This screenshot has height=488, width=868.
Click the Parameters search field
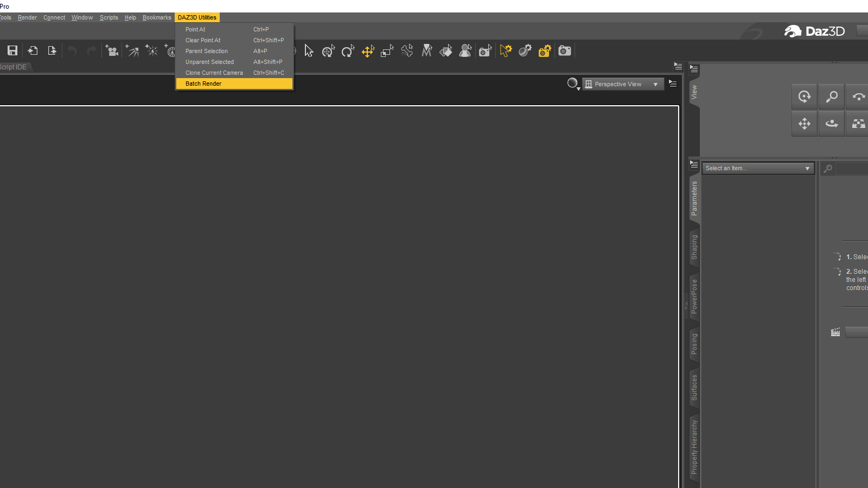coord(852,169)
